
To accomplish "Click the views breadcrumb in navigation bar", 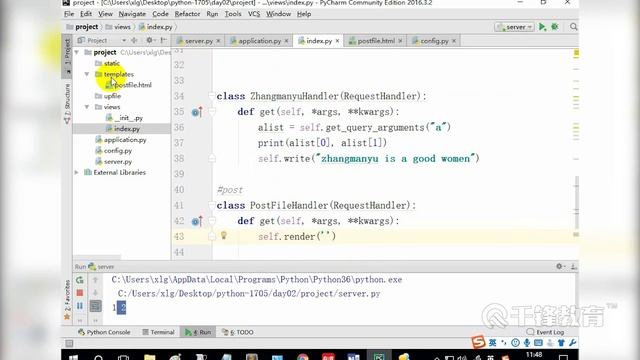I will [118, 27].
